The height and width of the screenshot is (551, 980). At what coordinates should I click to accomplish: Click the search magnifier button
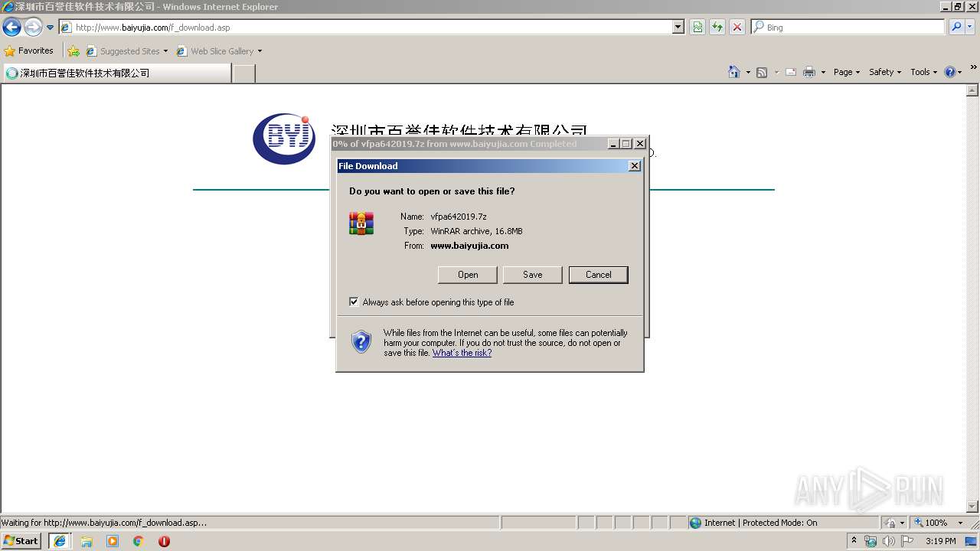point(956,28)
